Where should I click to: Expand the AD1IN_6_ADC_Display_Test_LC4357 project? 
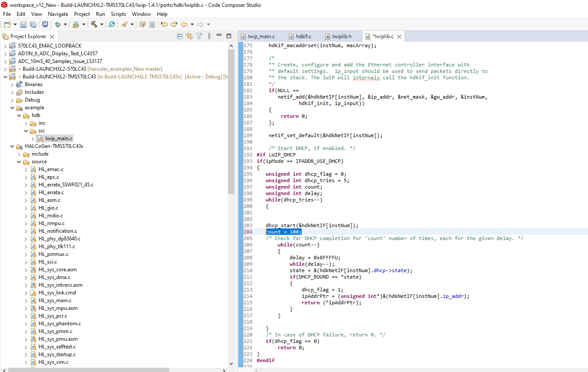click(x=5, y=54)
